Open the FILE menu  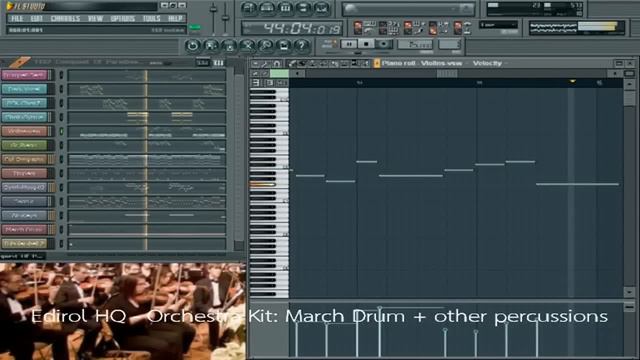click(17, 18)
